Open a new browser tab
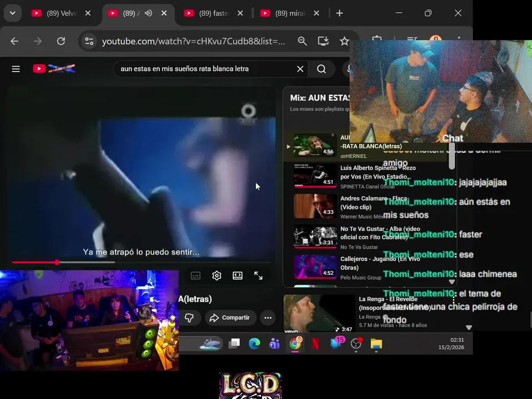 pyautogui.click(x=339, y=13)
